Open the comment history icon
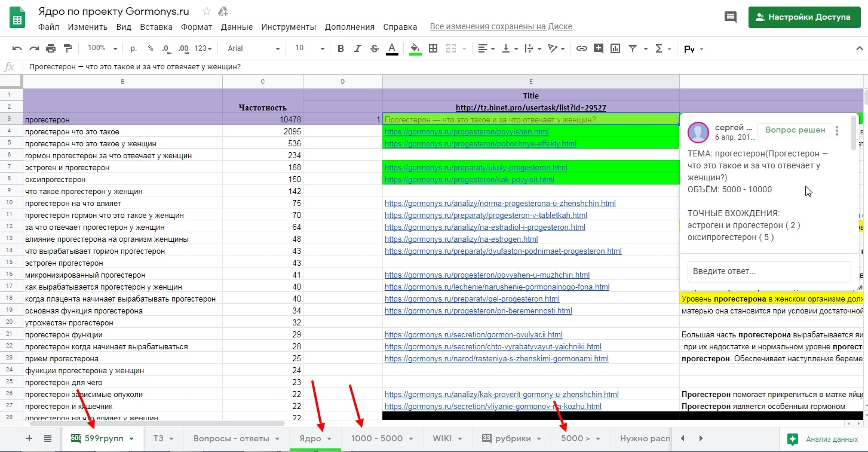 point(731,17)
